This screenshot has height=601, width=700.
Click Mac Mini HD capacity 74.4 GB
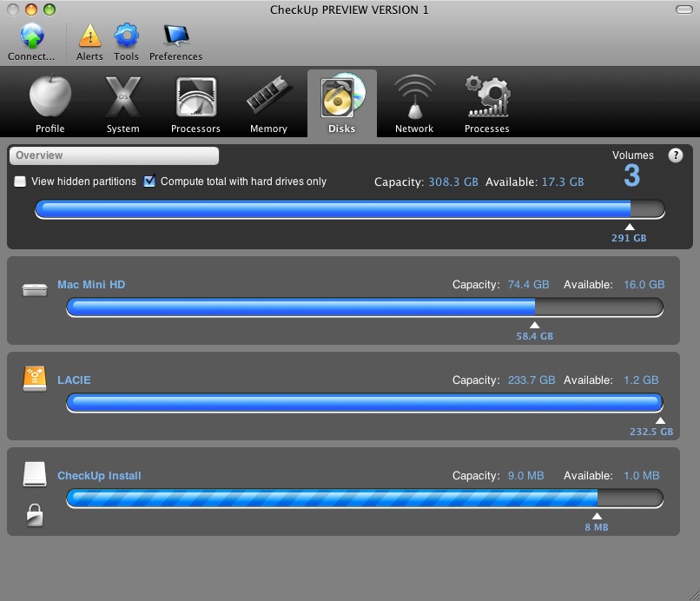coord(529,284)
